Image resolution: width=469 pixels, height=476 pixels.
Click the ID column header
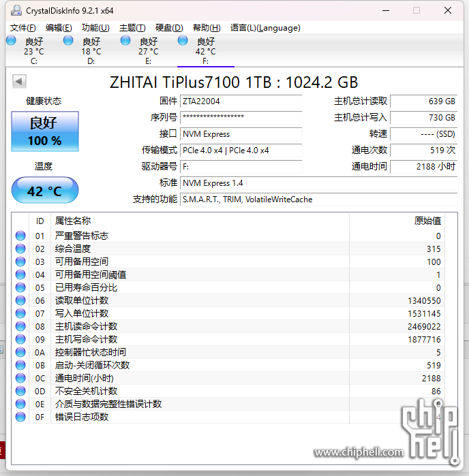[40, 221]
